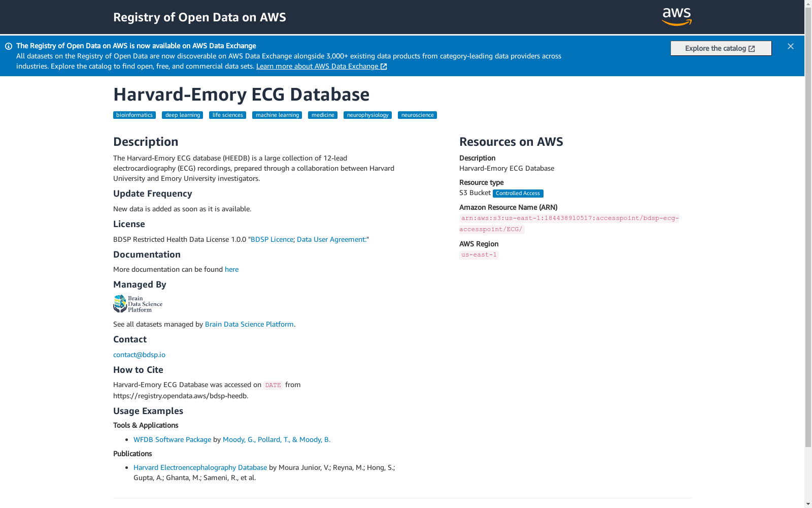The image size is (812, 508).
Task: Select the neuroscience tag
Action: coord(417,115)
